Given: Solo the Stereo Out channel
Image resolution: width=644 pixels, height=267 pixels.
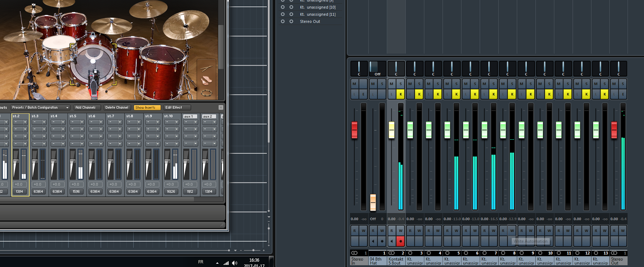Looking at the screenshot, I should coord(623,84).
